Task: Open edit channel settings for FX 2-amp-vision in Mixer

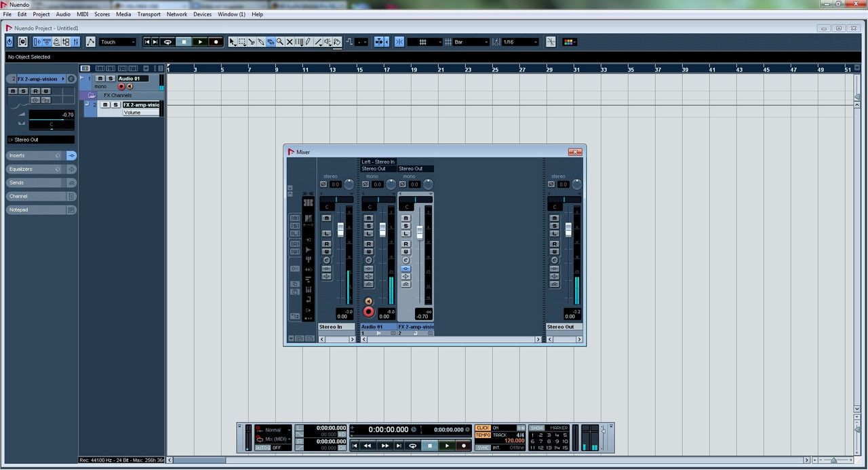Action: [406, 260]
